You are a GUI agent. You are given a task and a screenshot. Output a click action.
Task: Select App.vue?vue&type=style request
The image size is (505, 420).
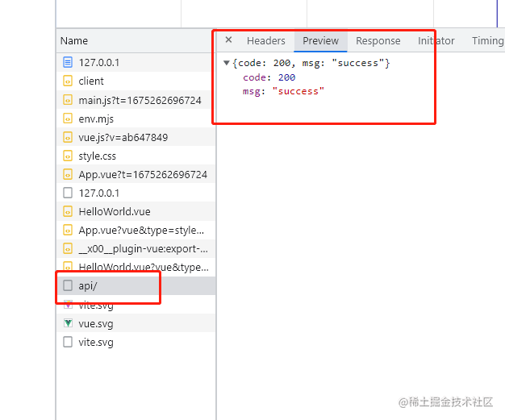136,230
